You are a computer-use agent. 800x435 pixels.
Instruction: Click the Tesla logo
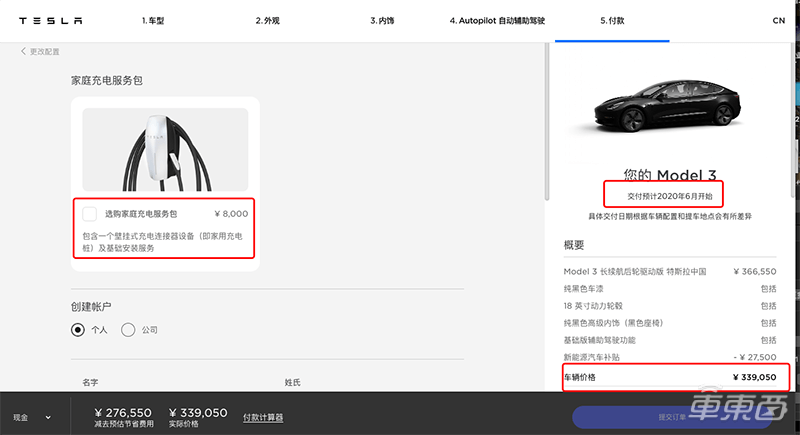51,21
